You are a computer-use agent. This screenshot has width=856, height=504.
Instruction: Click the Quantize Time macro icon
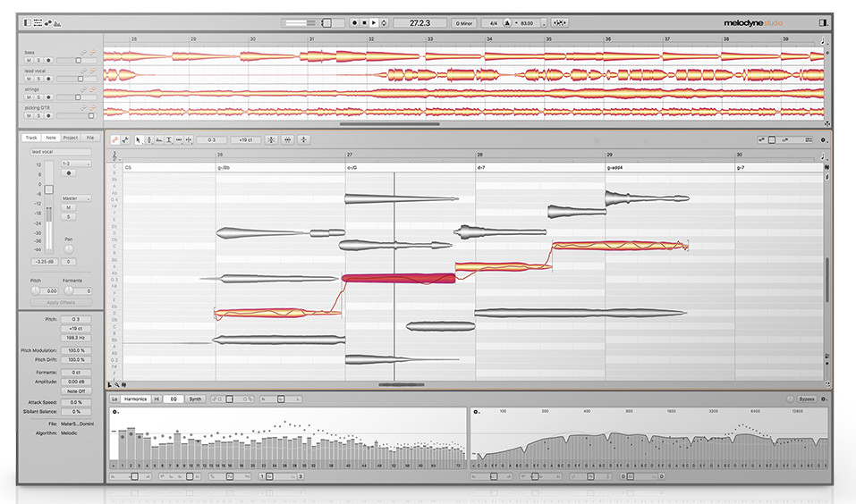[288, 140]
